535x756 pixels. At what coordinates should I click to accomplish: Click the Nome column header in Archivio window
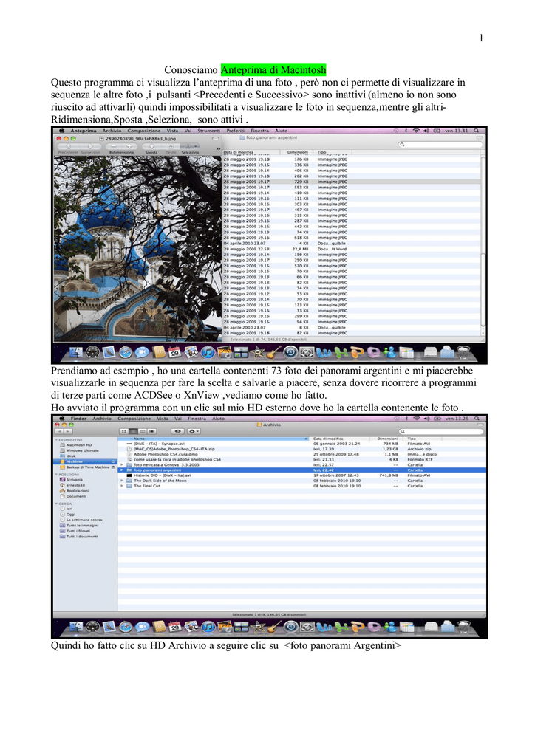[140, 439]
